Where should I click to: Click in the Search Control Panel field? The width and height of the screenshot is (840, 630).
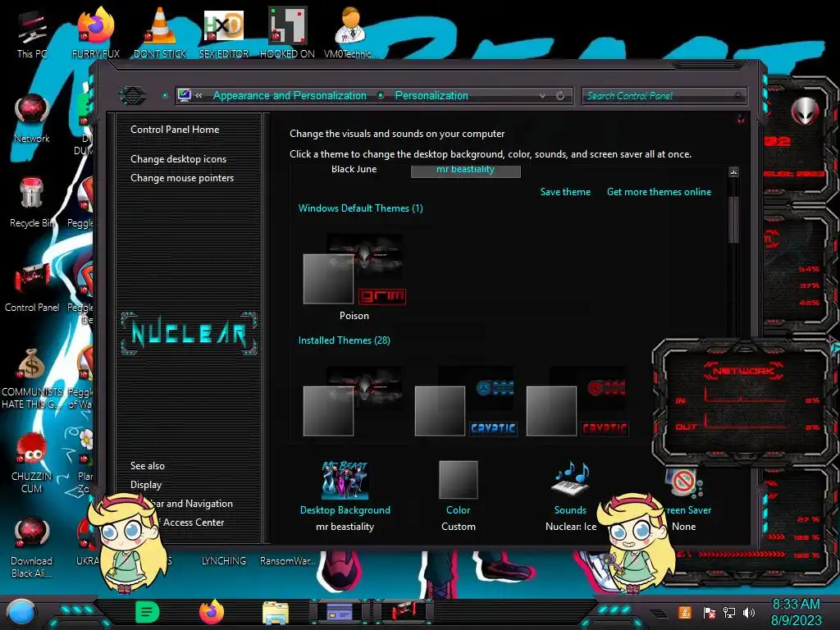[x=663, y=96]
